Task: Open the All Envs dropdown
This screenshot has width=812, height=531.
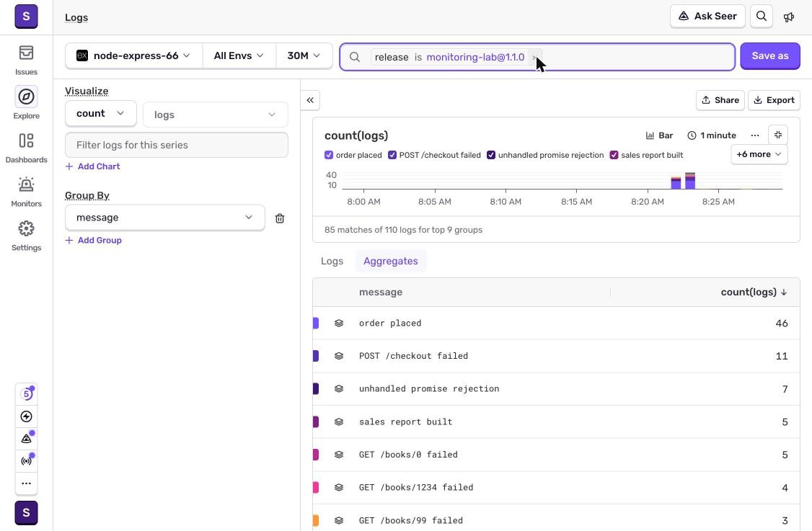Action: (239, 56)
